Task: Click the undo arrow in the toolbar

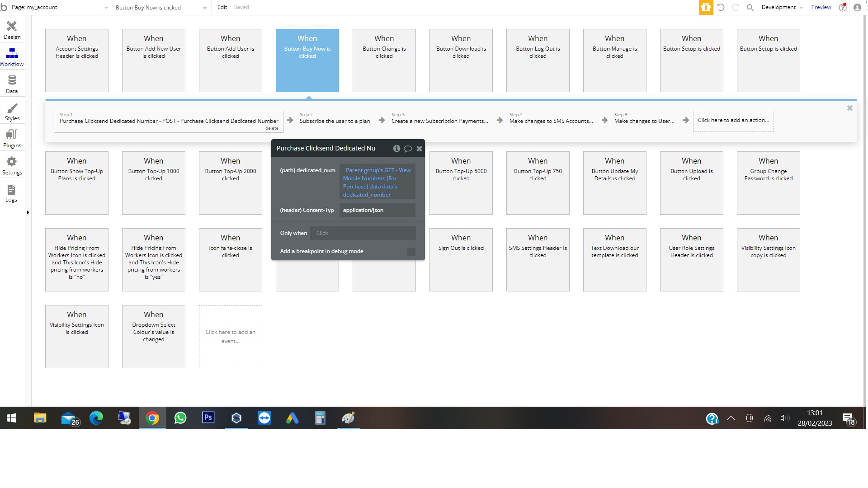Action: point(721,7)
